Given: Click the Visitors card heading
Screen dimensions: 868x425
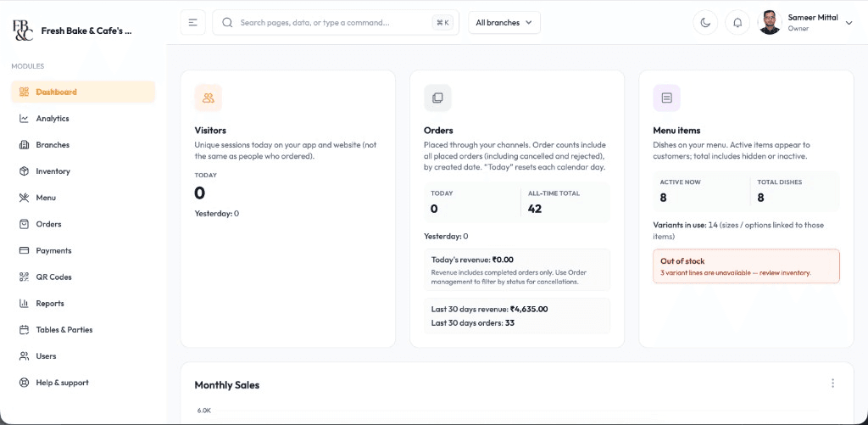Looking at the screenshot, I should 210,131.
